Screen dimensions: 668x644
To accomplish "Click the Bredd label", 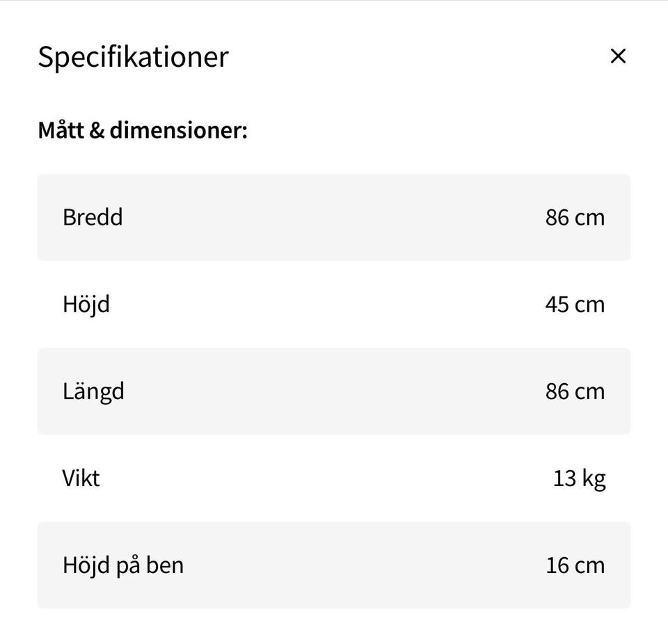I will click(93, 217).
